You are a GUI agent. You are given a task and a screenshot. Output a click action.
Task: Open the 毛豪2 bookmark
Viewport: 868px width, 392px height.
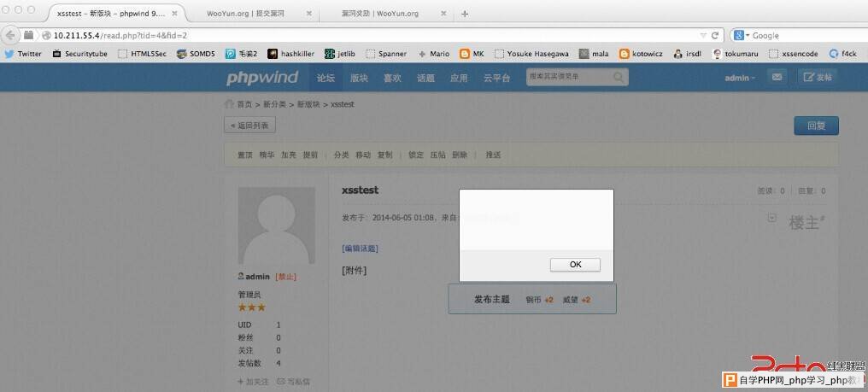pos(242,54)
